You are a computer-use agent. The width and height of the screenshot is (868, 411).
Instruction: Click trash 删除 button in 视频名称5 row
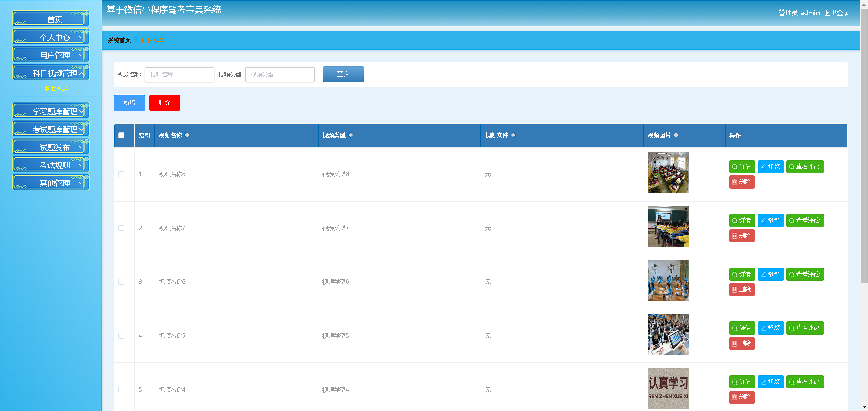[x=742, y=343]
